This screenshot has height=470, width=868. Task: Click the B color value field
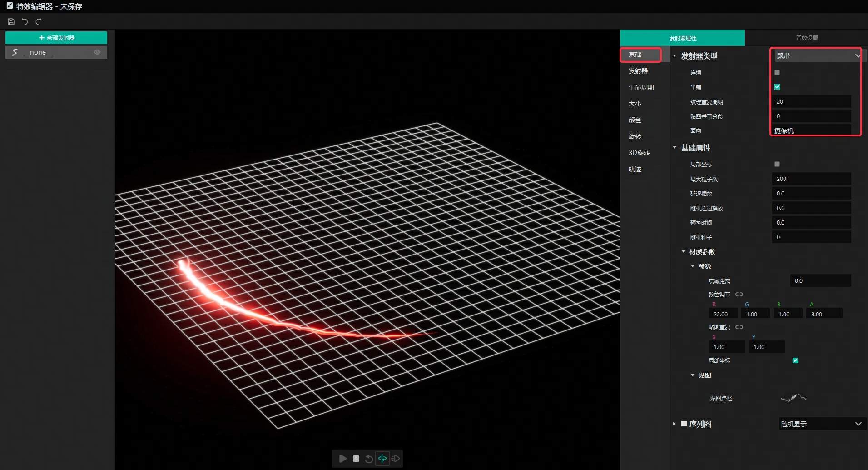pyautogui.click(x=788, y=314)
